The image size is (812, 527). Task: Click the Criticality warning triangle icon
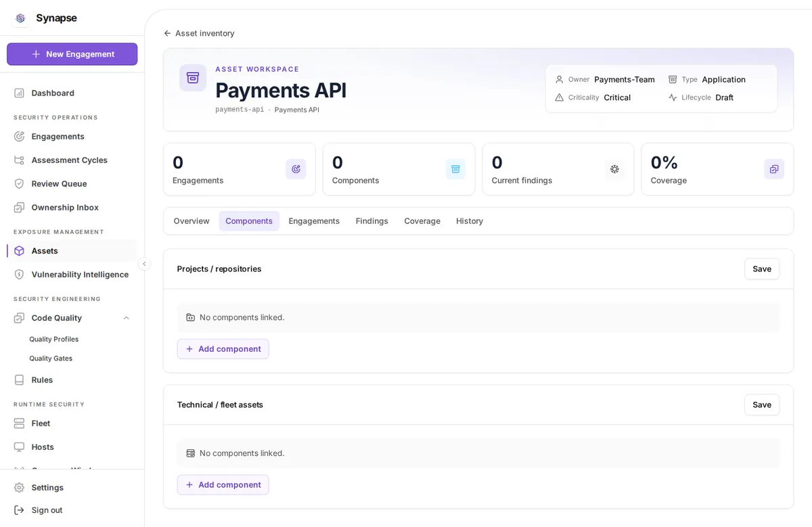(559, 97)
